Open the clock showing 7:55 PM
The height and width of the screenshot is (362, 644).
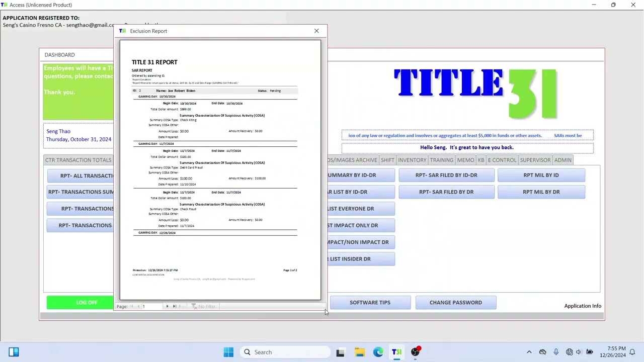tap(612, 352)
